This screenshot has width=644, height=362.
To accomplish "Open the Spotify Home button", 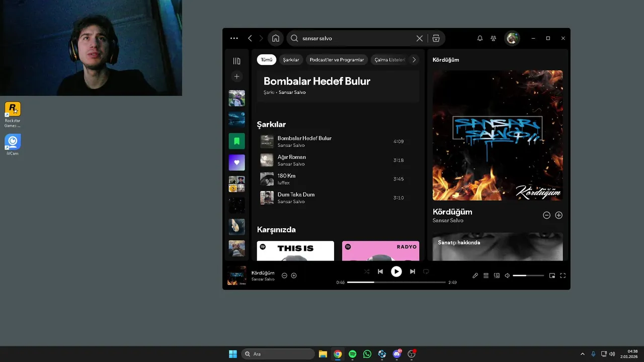I will (276, 38).
